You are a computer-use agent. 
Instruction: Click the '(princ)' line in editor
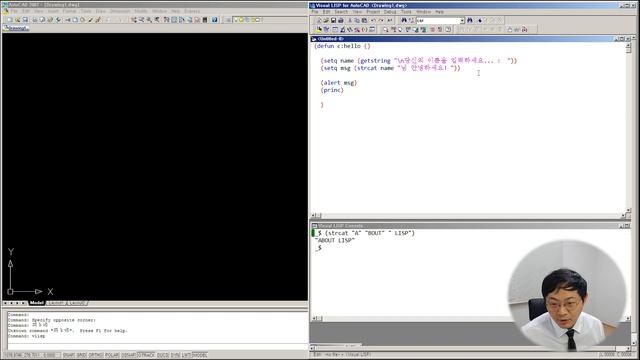click(x=332, y=90)
